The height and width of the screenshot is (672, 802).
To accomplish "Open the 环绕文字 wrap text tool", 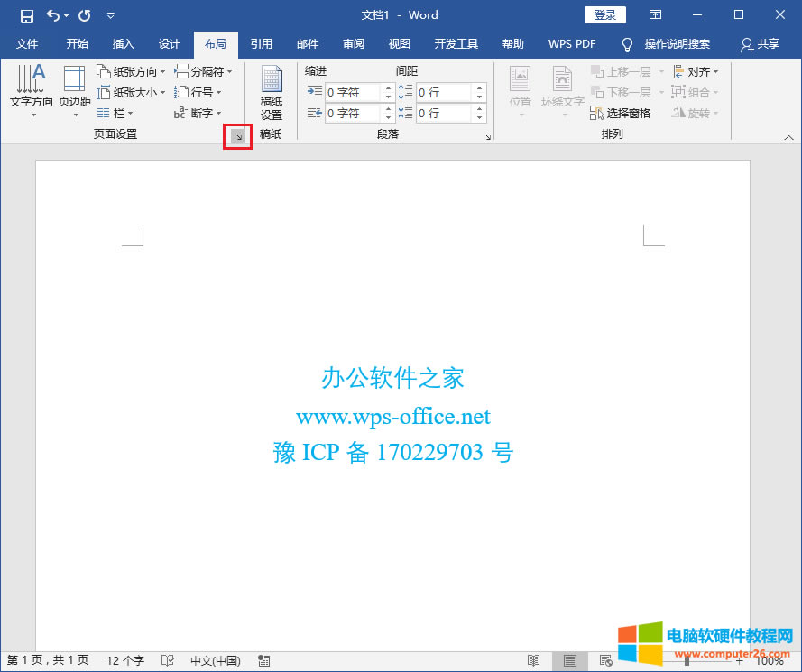I will click(561, 90).
